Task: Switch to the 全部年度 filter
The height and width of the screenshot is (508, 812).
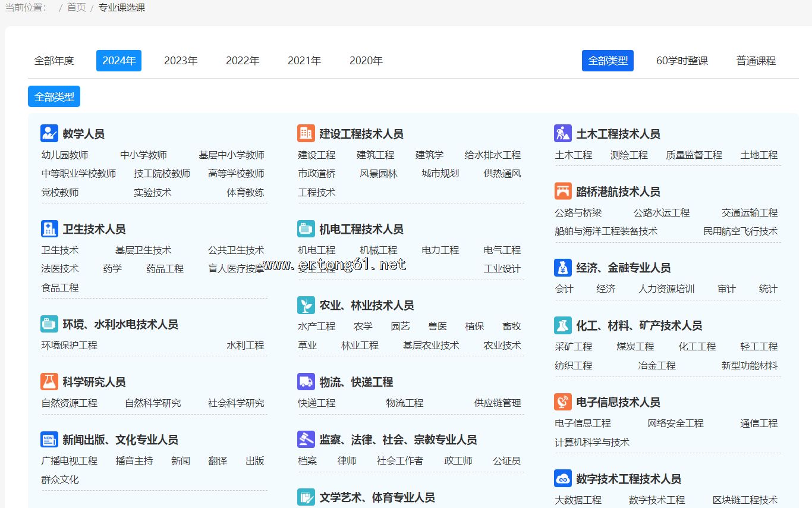Action: pos(54,61)
